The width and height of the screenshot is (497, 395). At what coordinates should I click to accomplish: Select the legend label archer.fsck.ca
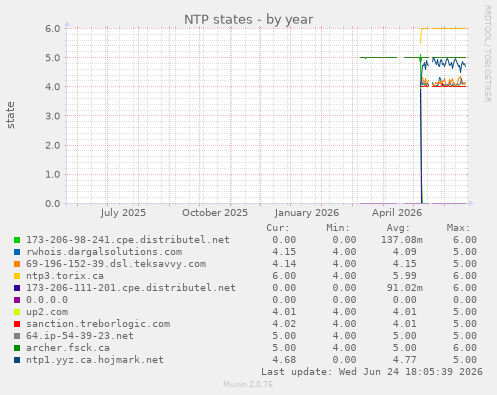[x=68, y=348]
